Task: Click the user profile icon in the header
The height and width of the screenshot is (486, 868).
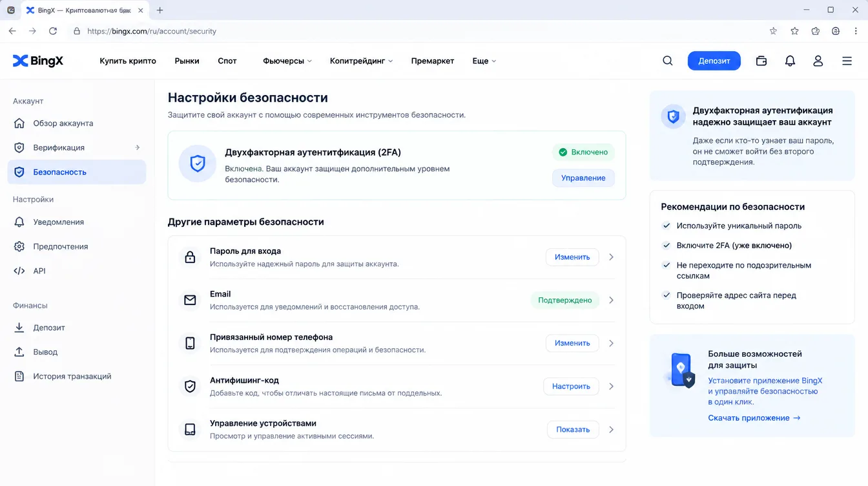Action: (818, 61)
